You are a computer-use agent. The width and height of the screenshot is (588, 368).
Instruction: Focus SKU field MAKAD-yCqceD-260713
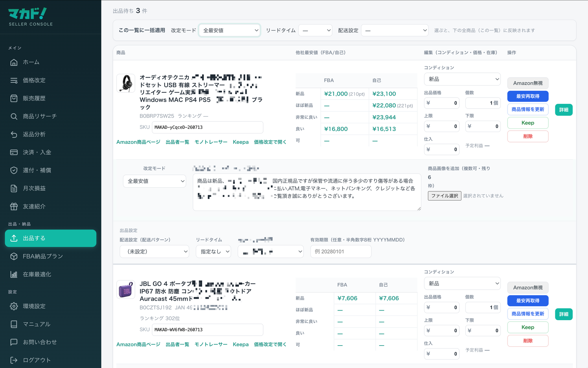tap(208, 127)
